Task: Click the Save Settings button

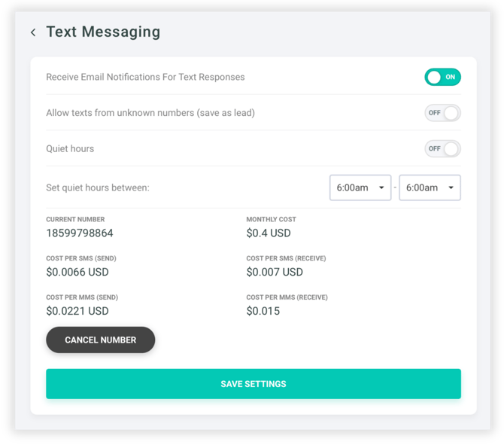Action: (254, 384)
